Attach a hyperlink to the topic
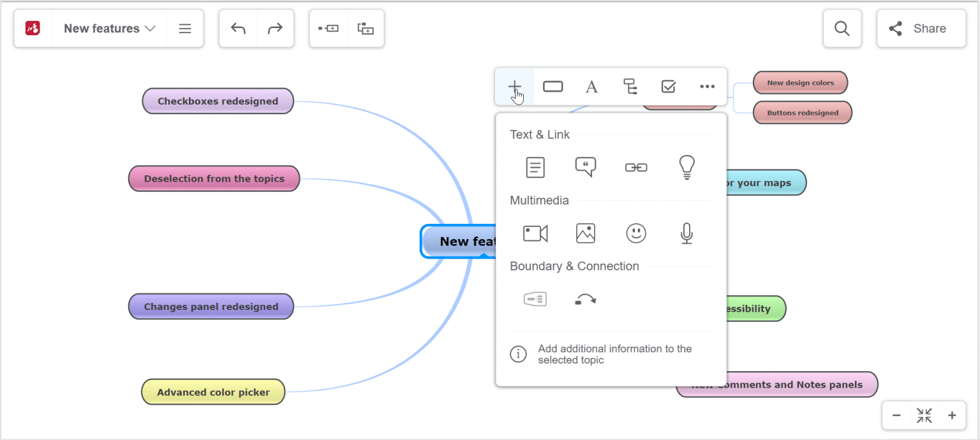 [636, 167]
